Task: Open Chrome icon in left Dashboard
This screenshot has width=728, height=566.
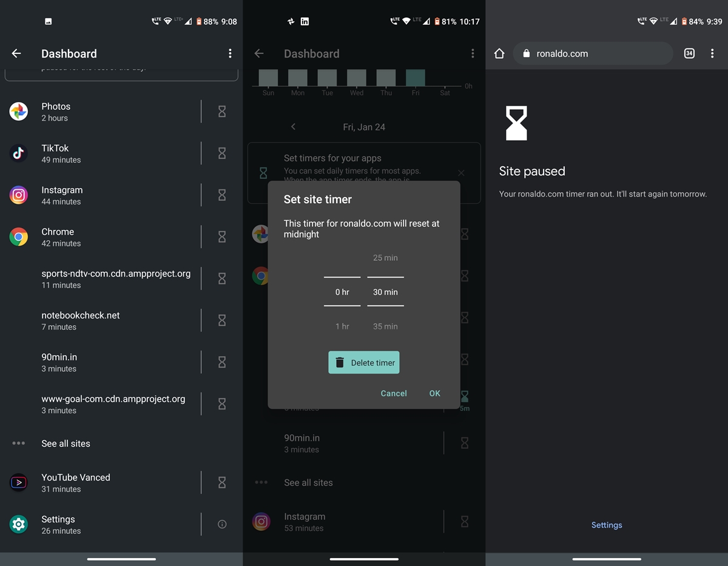Action: tap(19, 237)
